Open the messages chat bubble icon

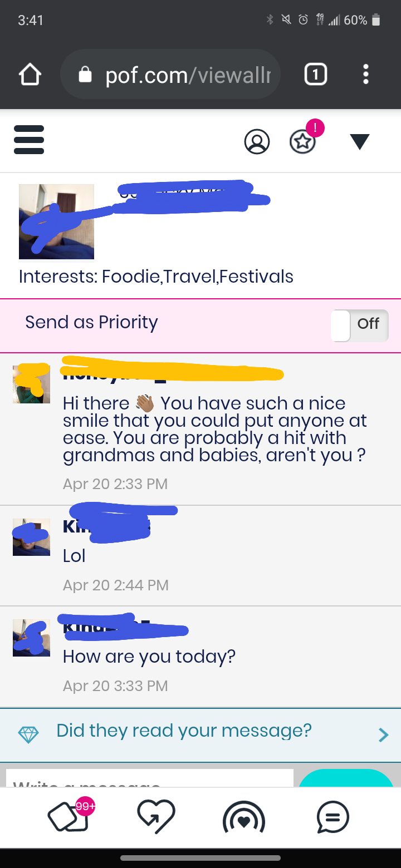pyautogui.click(x=332, y=817)
